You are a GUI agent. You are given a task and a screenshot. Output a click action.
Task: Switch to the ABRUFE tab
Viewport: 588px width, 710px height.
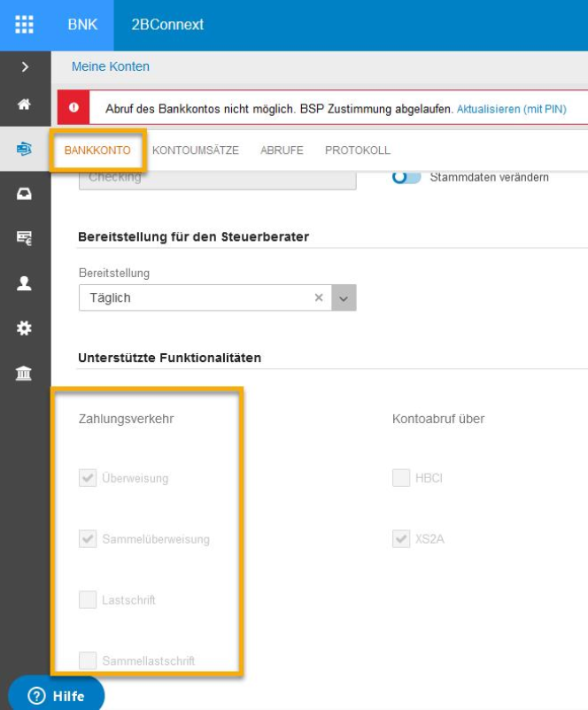282,150
